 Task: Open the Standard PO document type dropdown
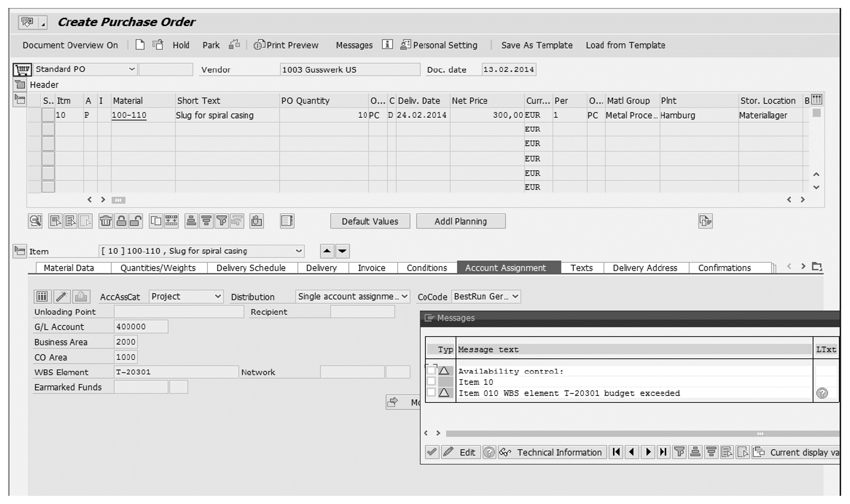tap(131, 69)
